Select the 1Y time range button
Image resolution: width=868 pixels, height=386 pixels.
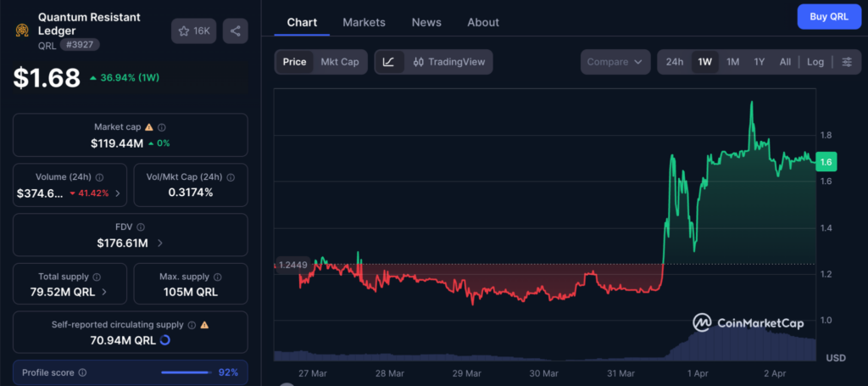click(x=759, y=62)
